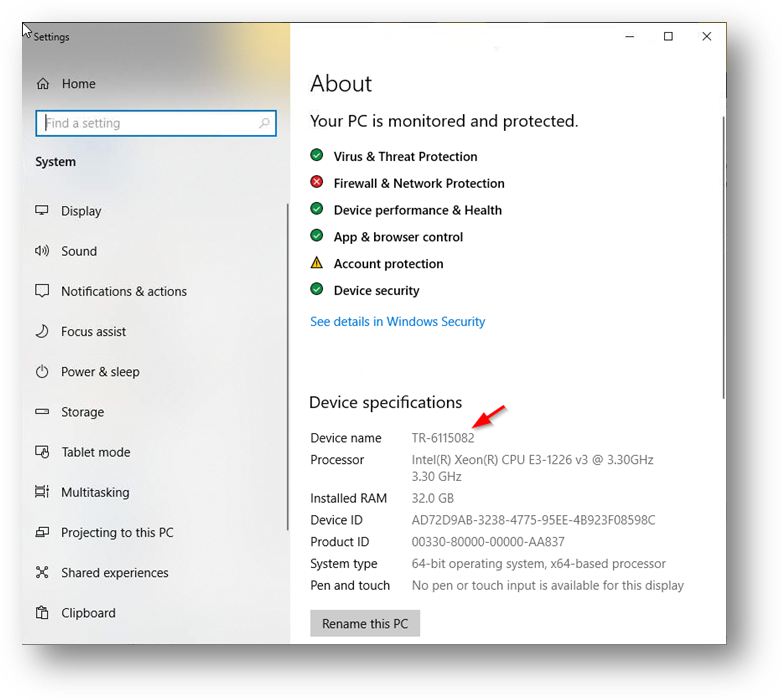This screenshot has width=782, height=700.
Task: Click the Power & sleep icon
Action: click(x=42, y=372)
